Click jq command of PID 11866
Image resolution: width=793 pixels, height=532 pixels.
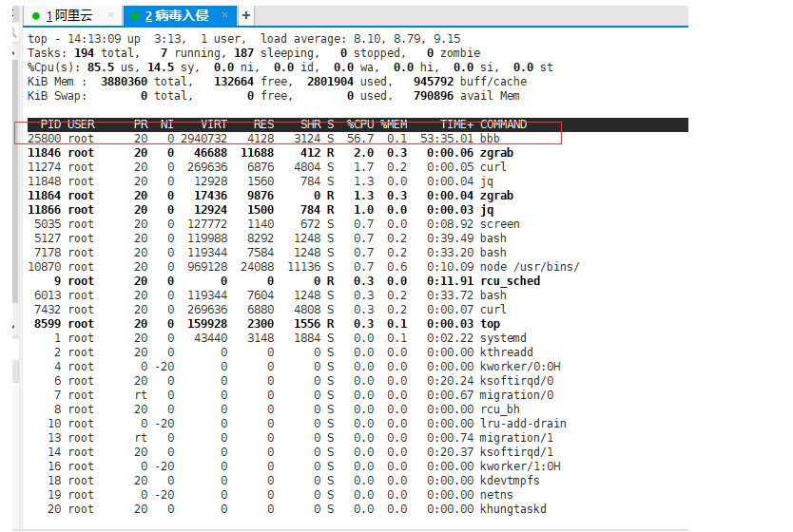[x=487, y=210]
